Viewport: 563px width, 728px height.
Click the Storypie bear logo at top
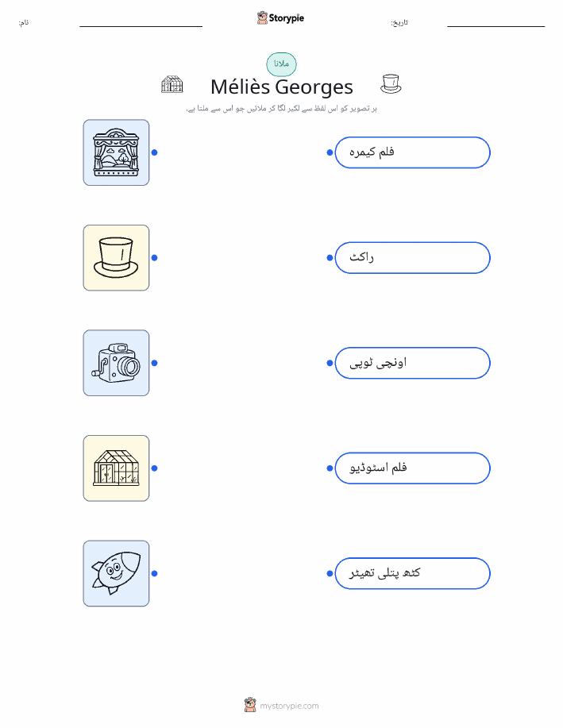click(x=263, y=18)
